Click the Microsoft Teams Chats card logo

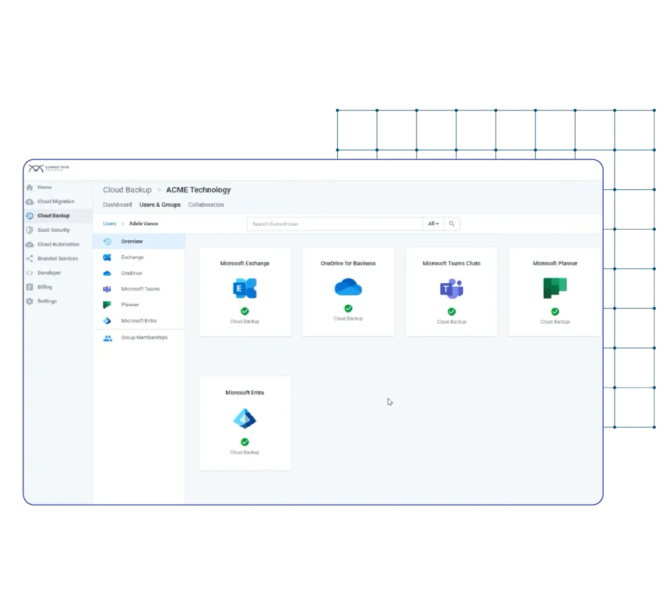click(451, 289)
